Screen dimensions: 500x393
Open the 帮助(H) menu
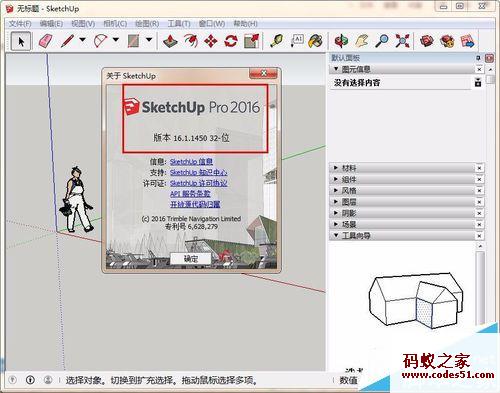pos(245,24)
